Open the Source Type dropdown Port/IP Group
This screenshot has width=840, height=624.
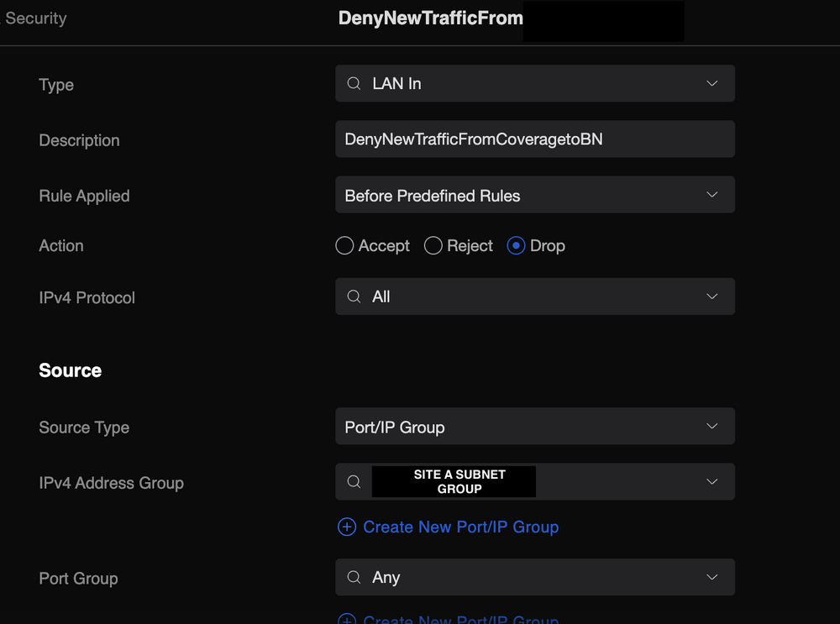click(534, 427)
